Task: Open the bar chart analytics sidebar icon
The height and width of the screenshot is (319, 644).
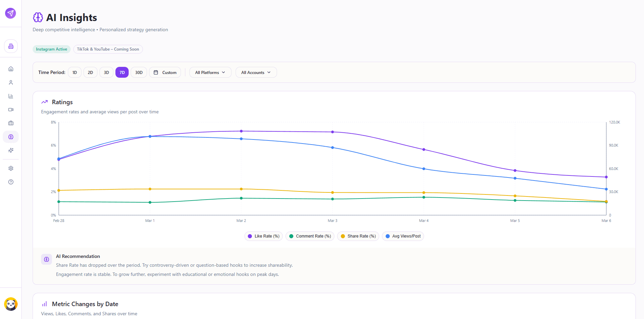Action: 11,96
